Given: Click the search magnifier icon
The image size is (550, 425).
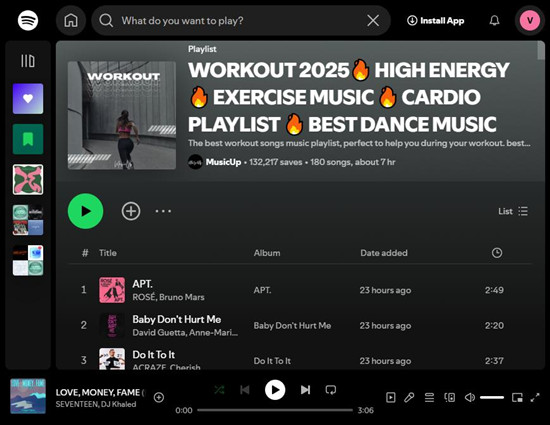Looking at the screenshot, I should [x=106, y=21].
